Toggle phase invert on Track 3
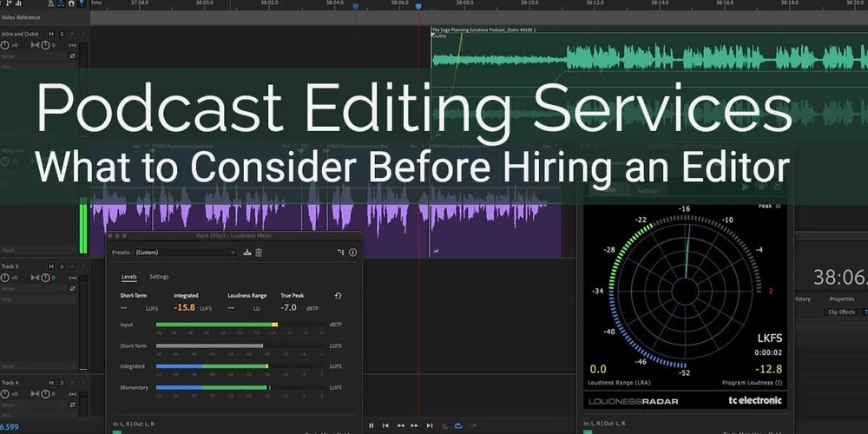 (72, 288)
